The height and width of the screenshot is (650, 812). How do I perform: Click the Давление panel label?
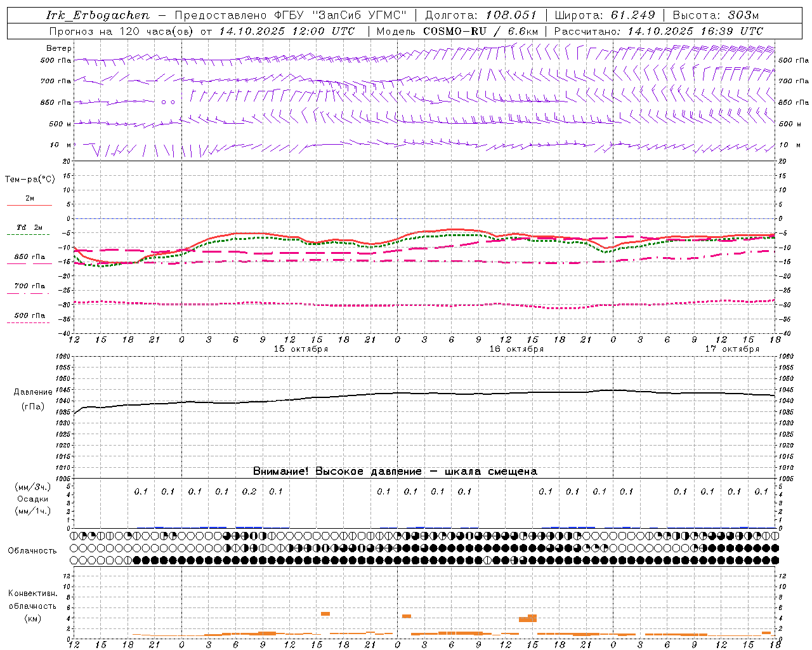33,392
